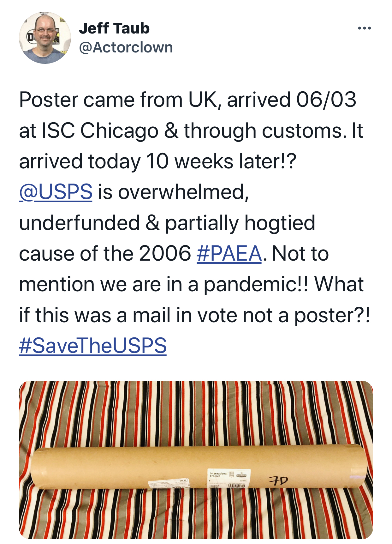Click the handwritten 7D mark on tube

pyautogui.click(x=278, y=481)
